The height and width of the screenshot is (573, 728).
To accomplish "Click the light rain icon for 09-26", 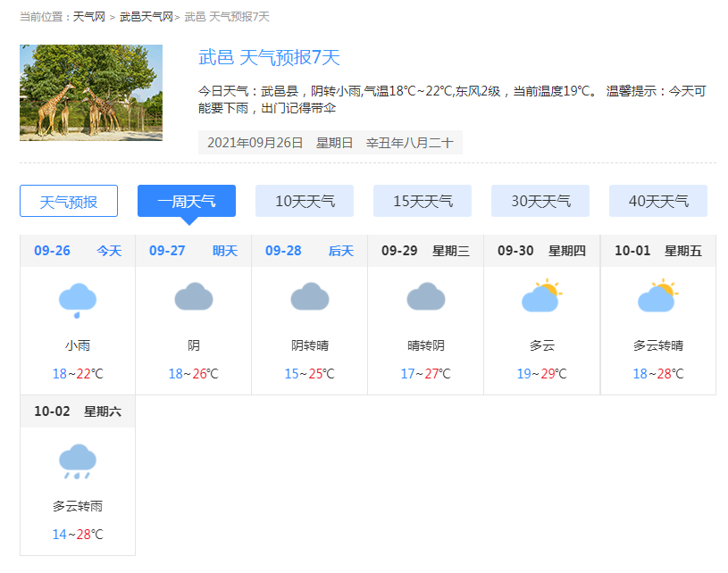I will click(x=78, y=300).
